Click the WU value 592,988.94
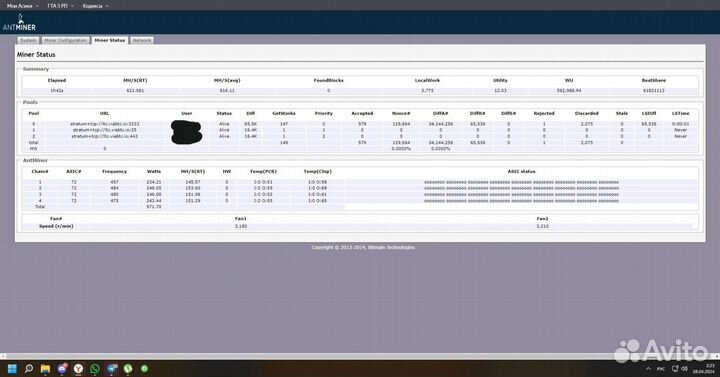The image size is (720, 377). coord(569,90)
